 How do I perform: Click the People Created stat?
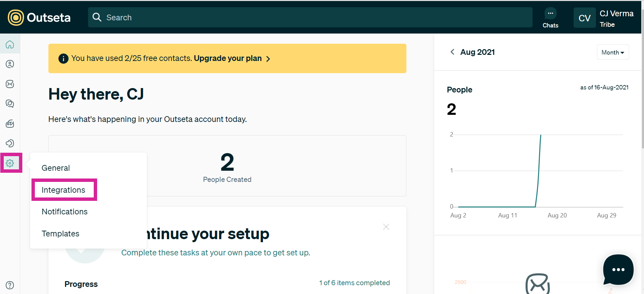227,168
